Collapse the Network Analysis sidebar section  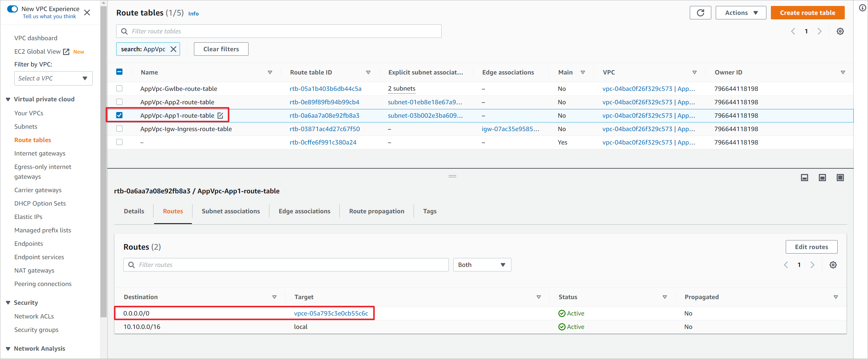point(8,349)
